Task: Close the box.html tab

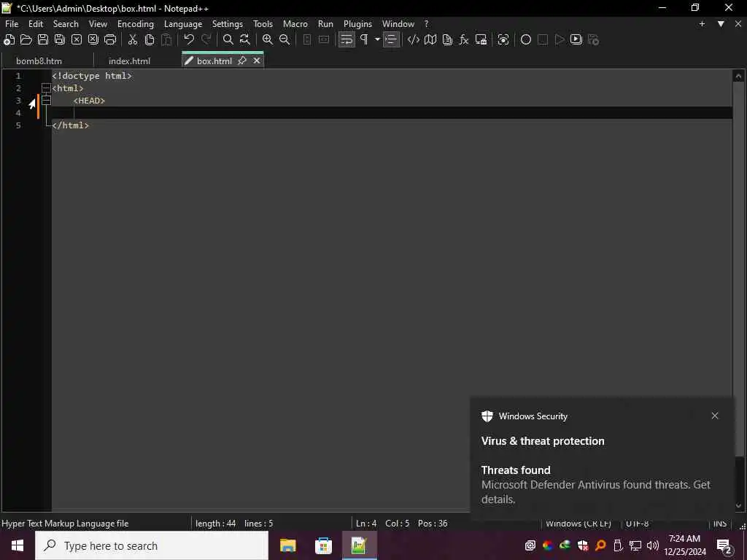Action: [257, 61]
